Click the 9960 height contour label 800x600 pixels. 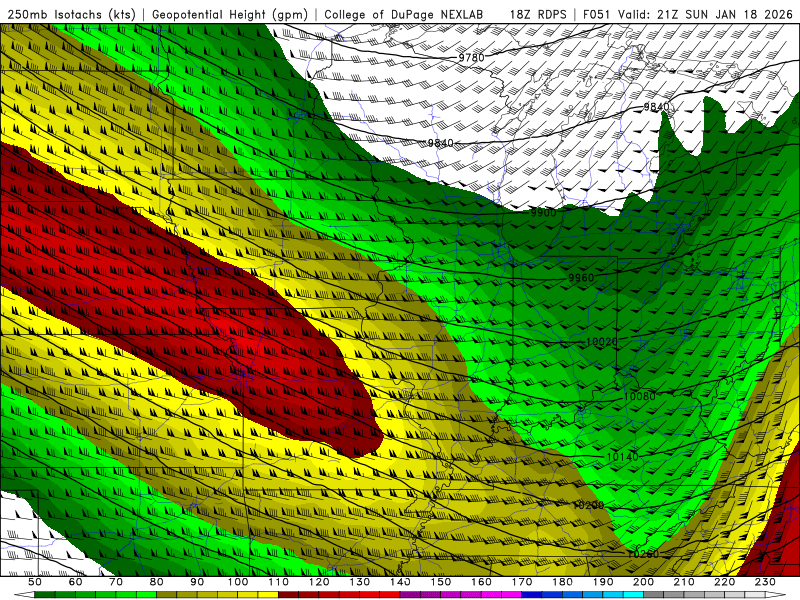pos(581,278)
